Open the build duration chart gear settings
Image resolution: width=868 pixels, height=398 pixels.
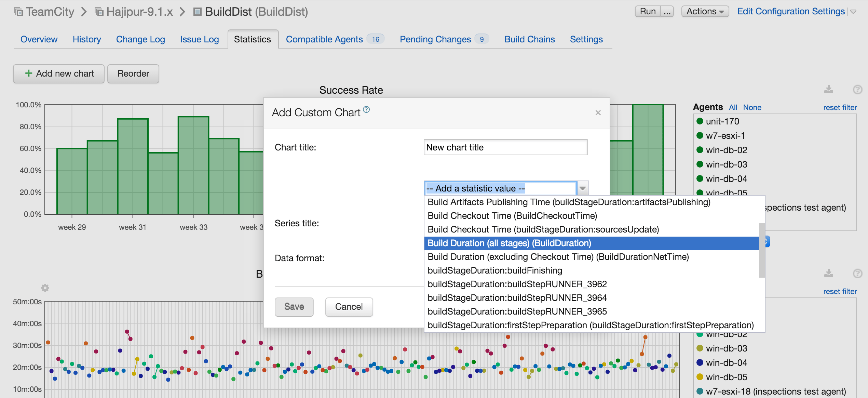45,288
